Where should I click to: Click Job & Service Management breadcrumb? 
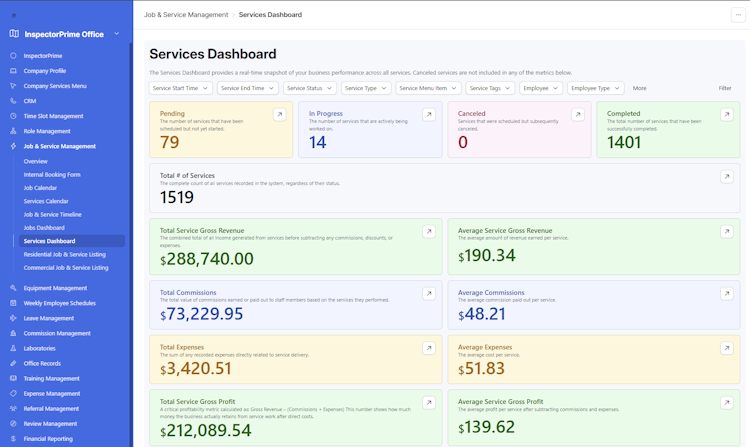186,15
